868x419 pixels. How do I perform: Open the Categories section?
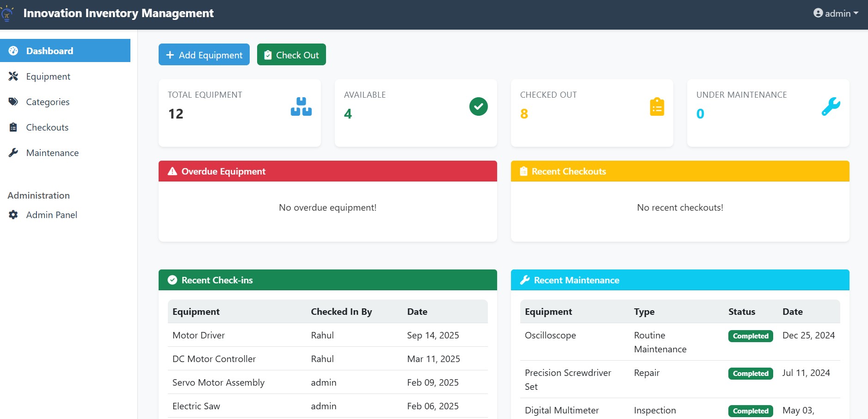coord(65,102)
